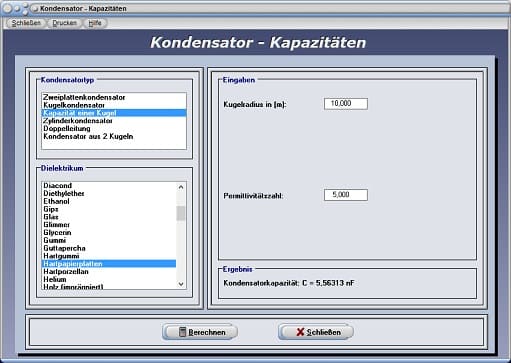511x363 pixels.
Task: Select Gips in Dielektrikum list
Action: tap(109, 209)
